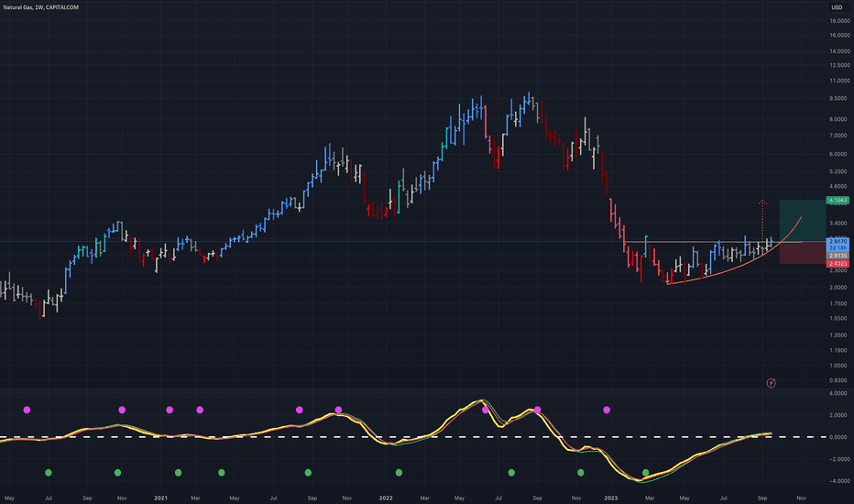Click the 3.4000 price scale label
The width and height of the screenshot is (854, 504).
coord(839,223)
